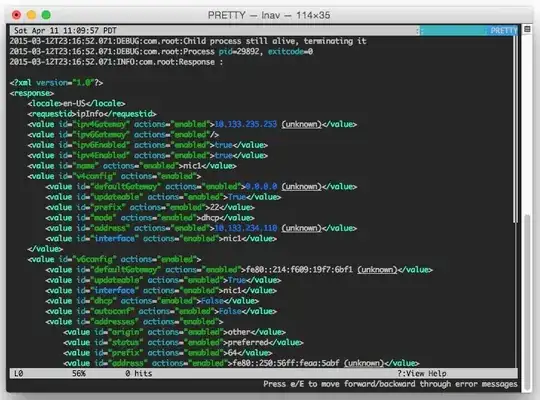Open the (unknown) link after 10.133.235.253
This screenshot has width=540, height=400.
click(x=301, y=124)
